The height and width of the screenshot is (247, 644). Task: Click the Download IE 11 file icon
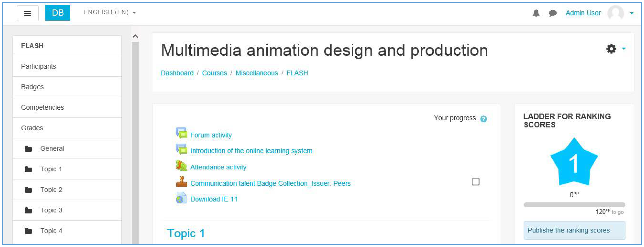point(182,198)
